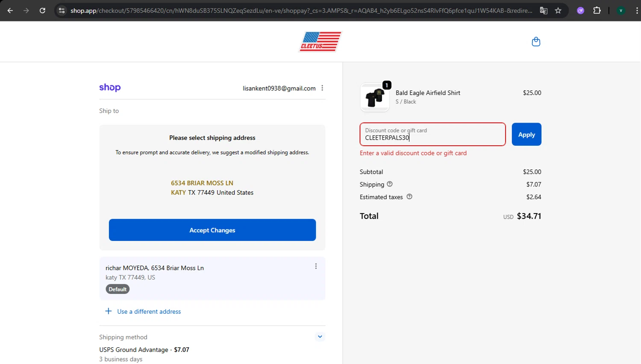
Task: Click the browser address bar URL
Action: tap(301, 11)
